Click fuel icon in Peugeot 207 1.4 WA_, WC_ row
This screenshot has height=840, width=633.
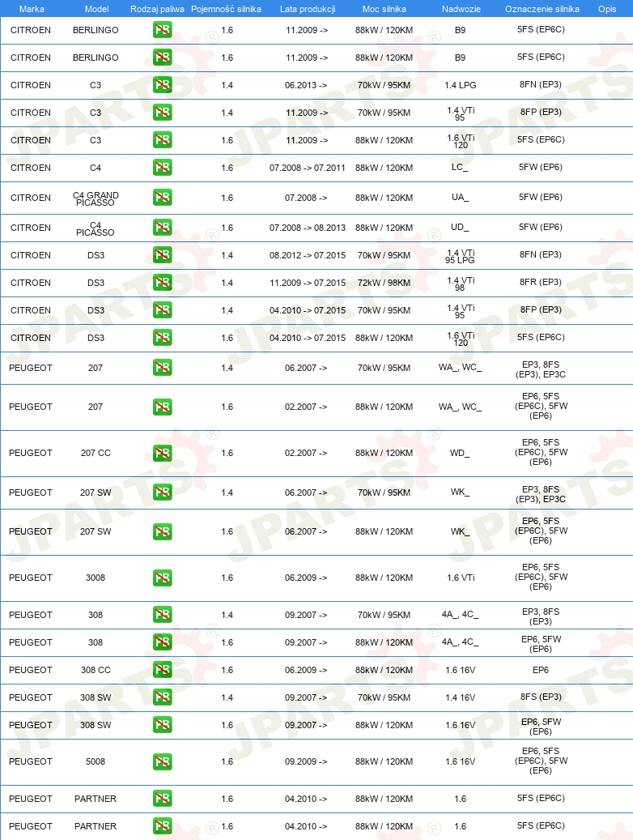tap(162, 368)
